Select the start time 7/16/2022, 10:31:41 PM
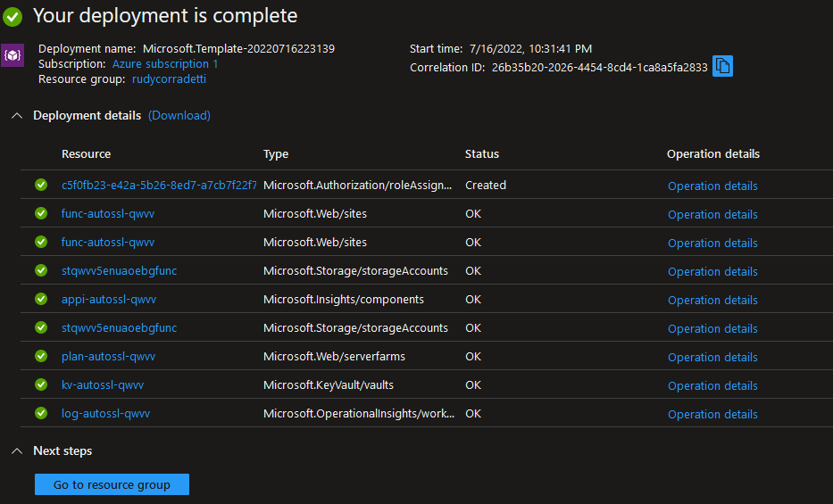833x504 pixels. pyautogui.click(x=530, y=49)
